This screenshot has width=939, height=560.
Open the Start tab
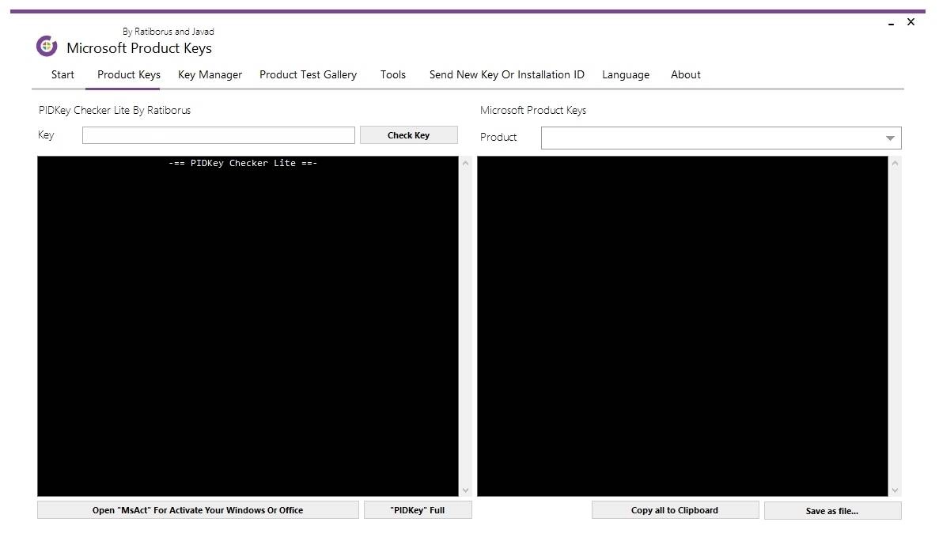click(62, 75)
